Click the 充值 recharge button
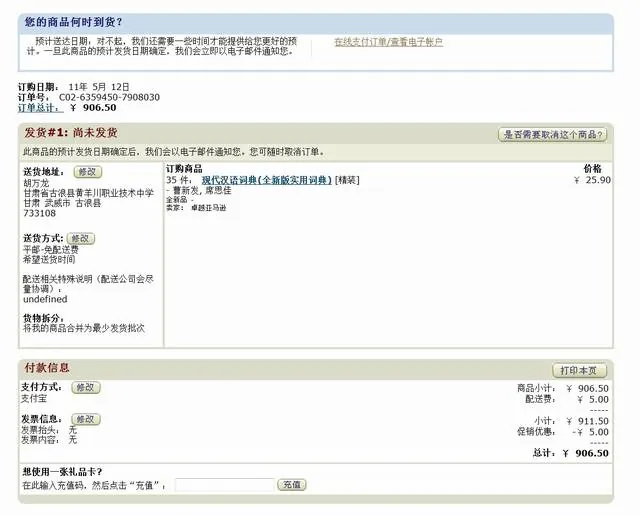640x516 pixels. 292,485
